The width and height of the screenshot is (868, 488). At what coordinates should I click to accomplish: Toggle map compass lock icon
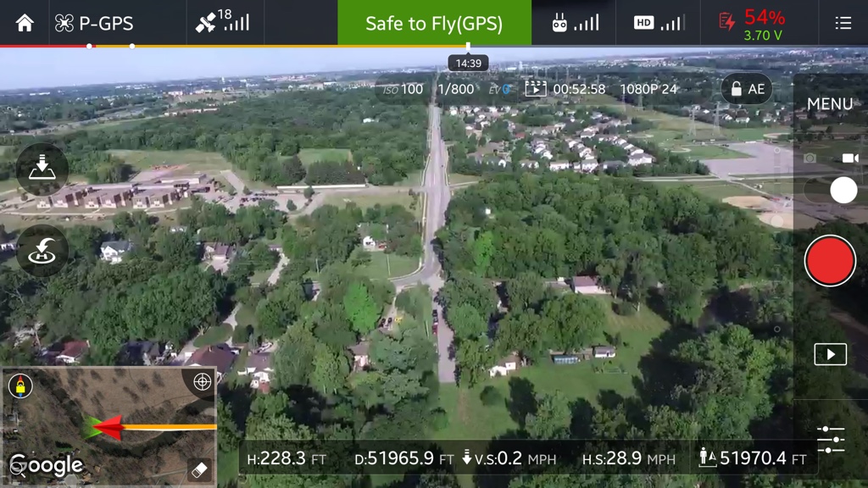pos(20,385)
